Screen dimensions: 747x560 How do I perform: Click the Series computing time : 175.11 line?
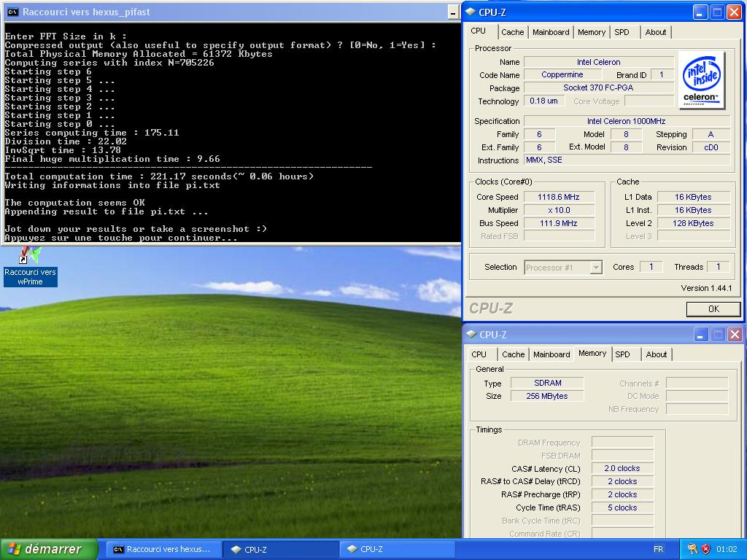[x=92, y=133]
